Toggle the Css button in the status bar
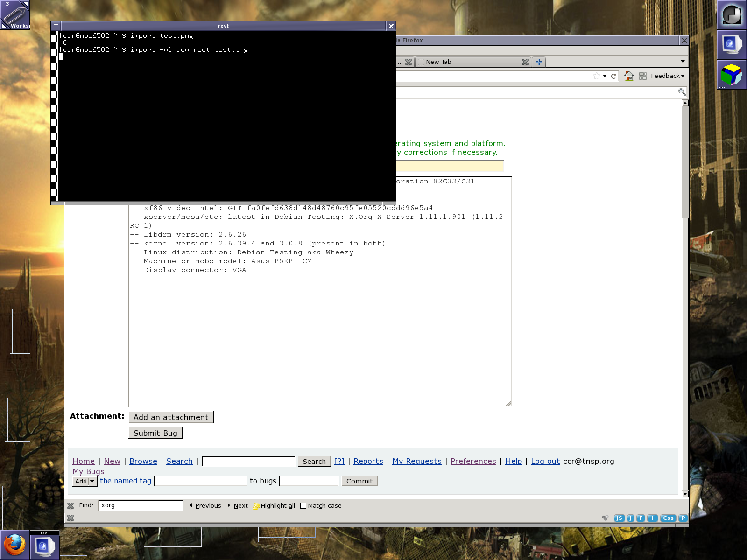The image size is (747, 560). (668, 518)
